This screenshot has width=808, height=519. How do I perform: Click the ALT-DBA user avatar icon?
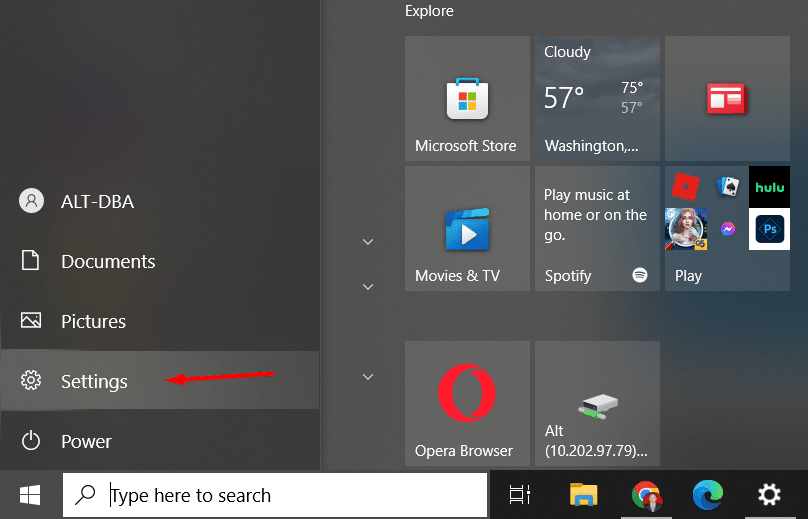tap(31, 200)
